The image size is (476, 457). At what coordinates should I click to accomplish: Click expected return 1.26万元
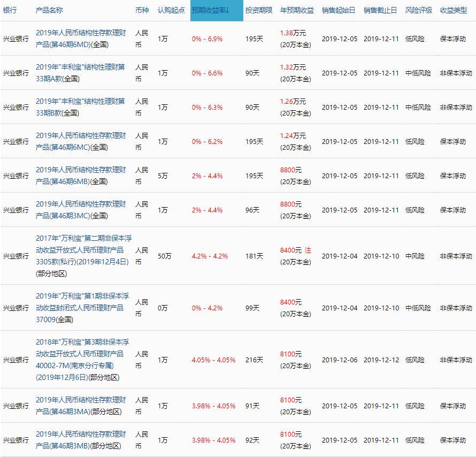293,102
